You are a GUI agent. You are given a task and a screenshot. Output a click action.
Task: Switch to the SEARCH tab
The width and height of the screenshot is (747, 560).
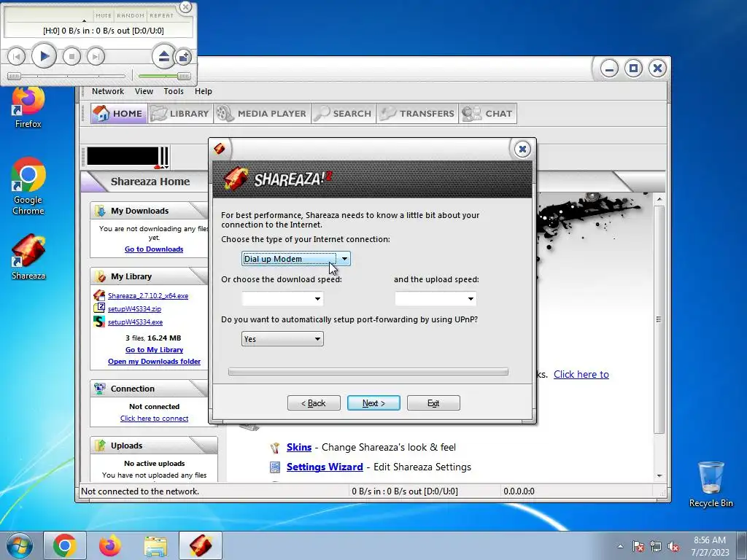click(x=344, y=113)
